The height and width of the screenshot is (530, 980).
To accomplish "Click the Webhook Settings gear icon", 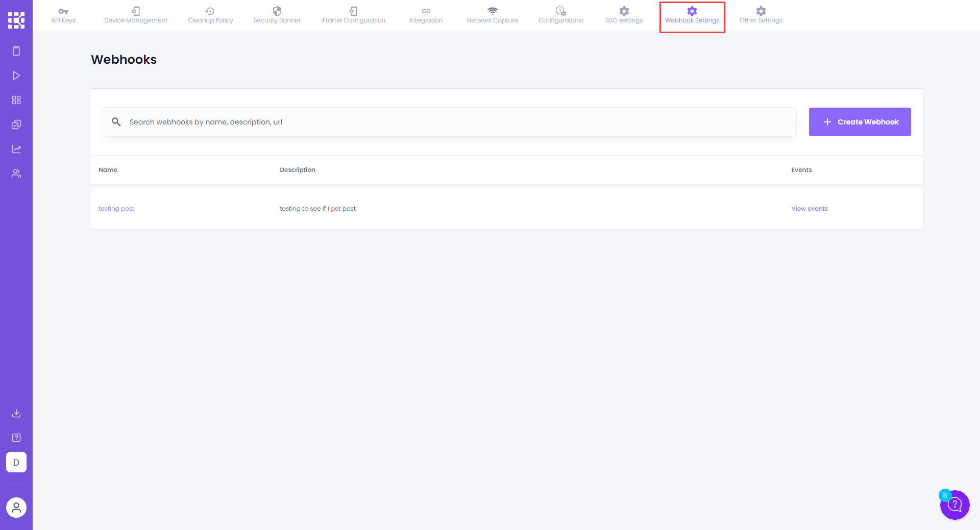I will tap(692, 11).
